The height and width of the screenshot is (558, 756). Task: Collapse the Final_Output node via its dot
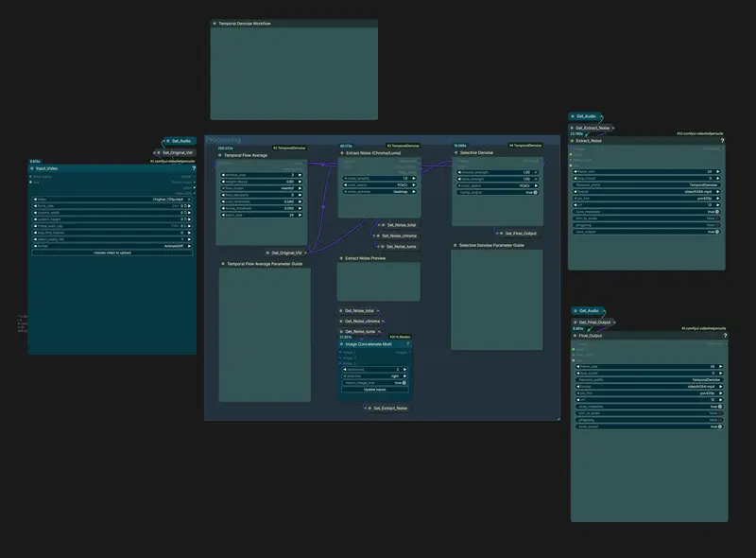(576, 337)
